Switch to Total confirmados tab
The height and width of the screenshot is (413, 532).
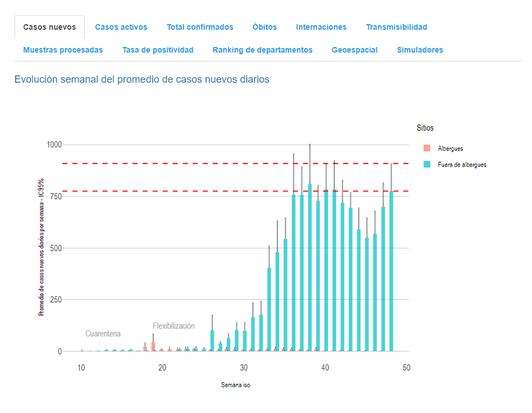[x=200, y=27]
